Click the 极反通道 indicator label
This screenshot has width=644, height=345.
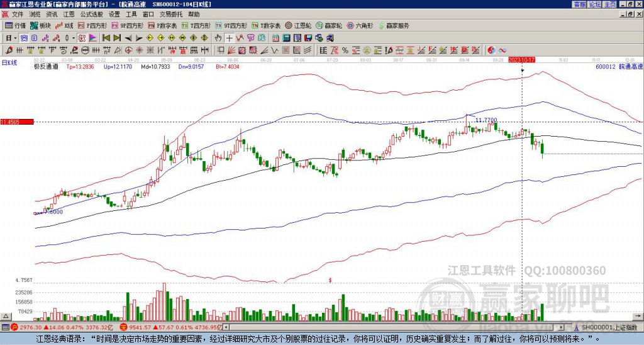click(x=46, y=67)
